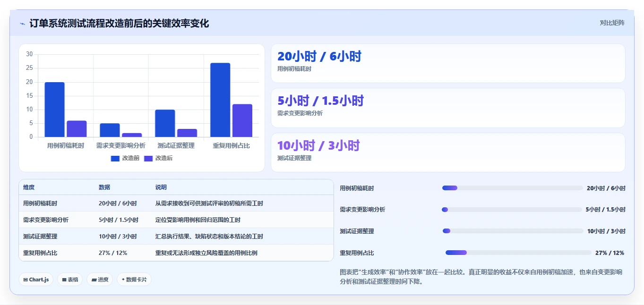Click the 5小时 / 1.5小时 table cell

coord(119,220)
